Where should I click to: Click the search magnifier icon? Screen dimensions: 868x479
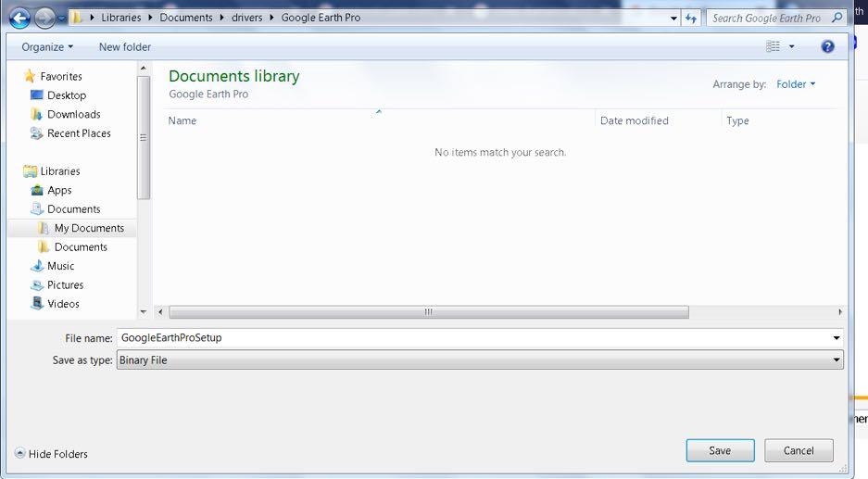837,18
